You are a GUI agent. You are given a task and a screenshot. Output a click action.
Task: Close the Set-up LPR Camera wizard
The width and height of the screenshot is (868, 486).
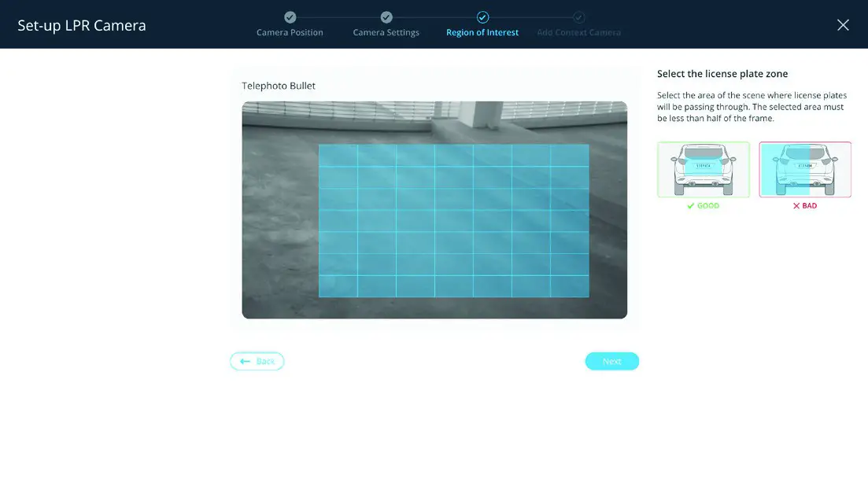[843, 24]
